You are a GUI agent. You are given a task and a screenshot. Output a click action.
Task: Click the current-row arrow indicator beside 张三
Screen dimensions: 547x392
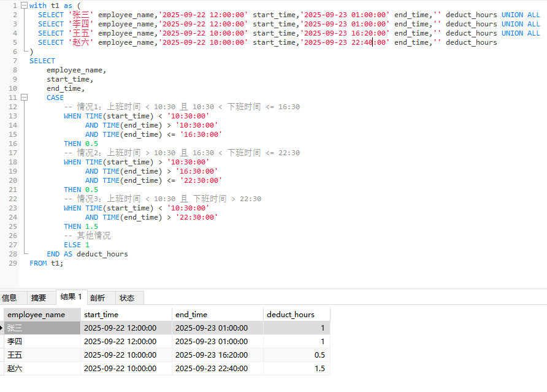tap(2, 328)
